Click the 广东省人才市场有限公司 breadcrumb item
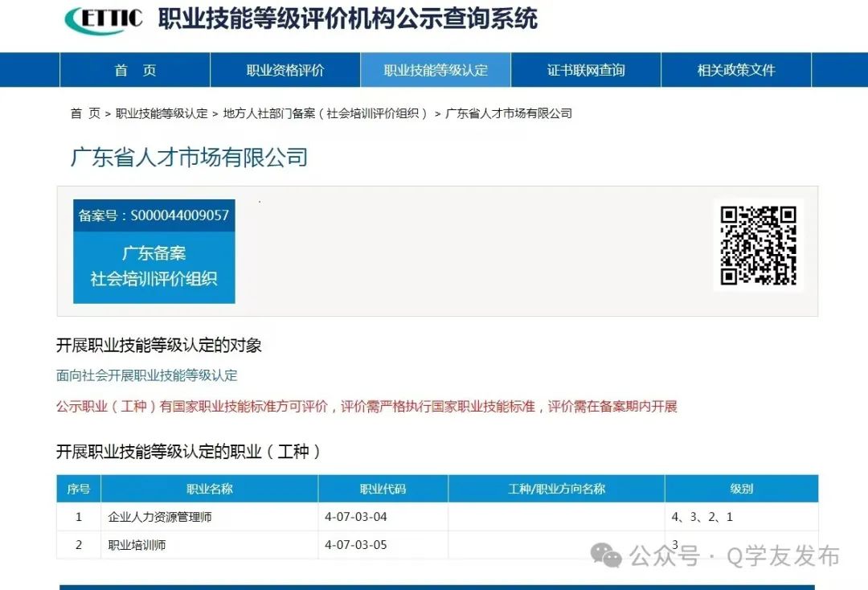868x590 pixels. point(509,113)
